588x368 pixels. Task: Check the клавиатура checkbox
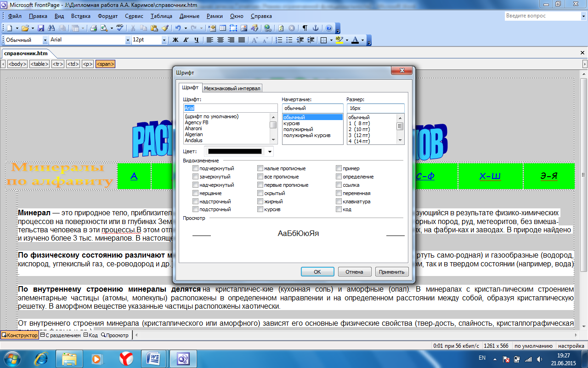(339, 201)
